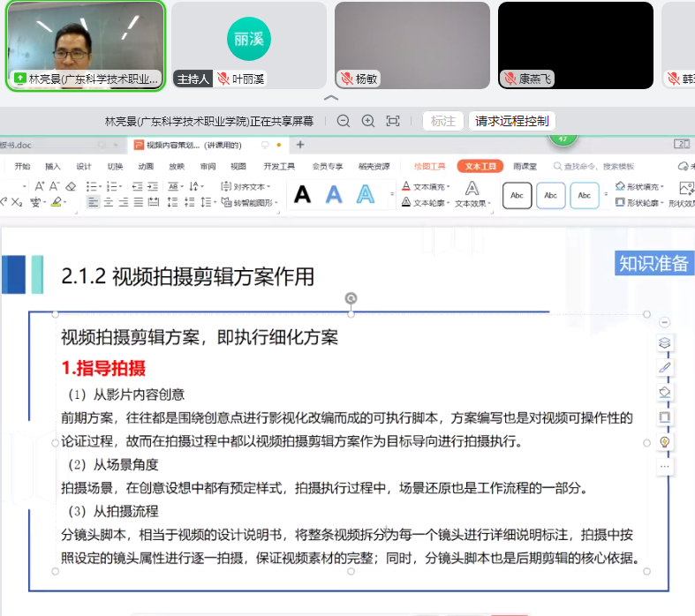Clear formatting eraser icon
This screenshot has height=616, width=695.
(x=71, y=186)
